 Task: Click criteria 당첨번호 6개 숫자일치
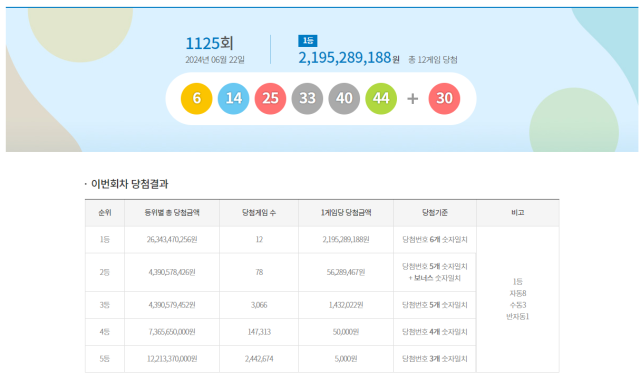(x=435, y=240)
